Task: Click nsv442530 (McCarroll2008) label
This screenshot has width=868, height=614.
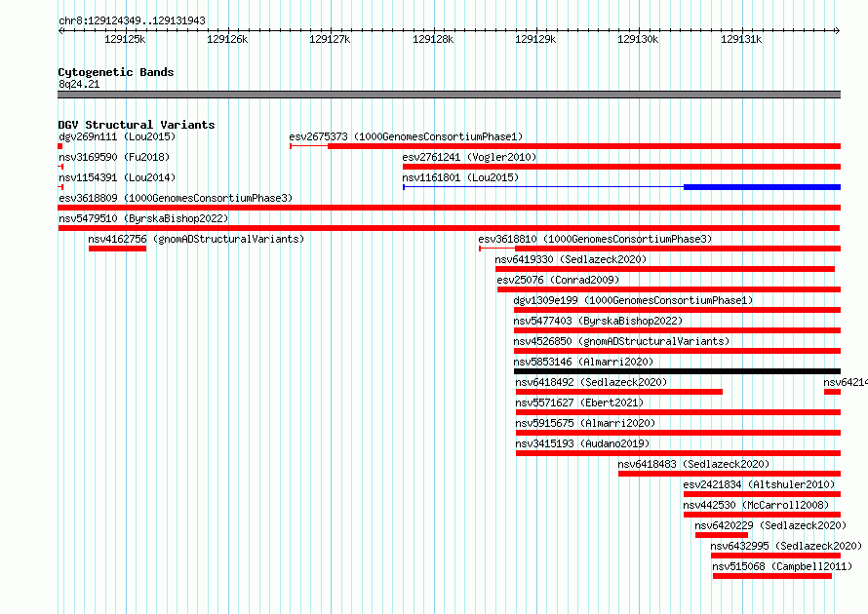Action: click(756, 505)
